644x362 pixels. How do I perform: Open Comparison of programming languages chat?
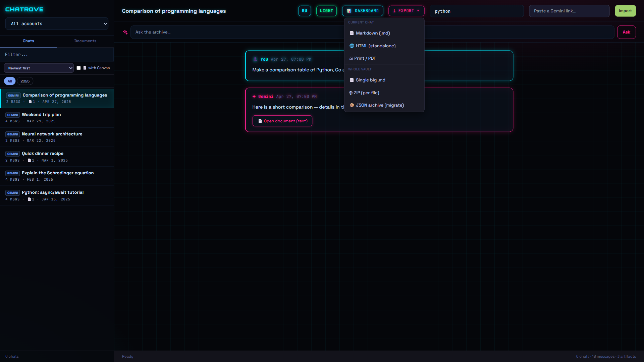coord(57,98)
